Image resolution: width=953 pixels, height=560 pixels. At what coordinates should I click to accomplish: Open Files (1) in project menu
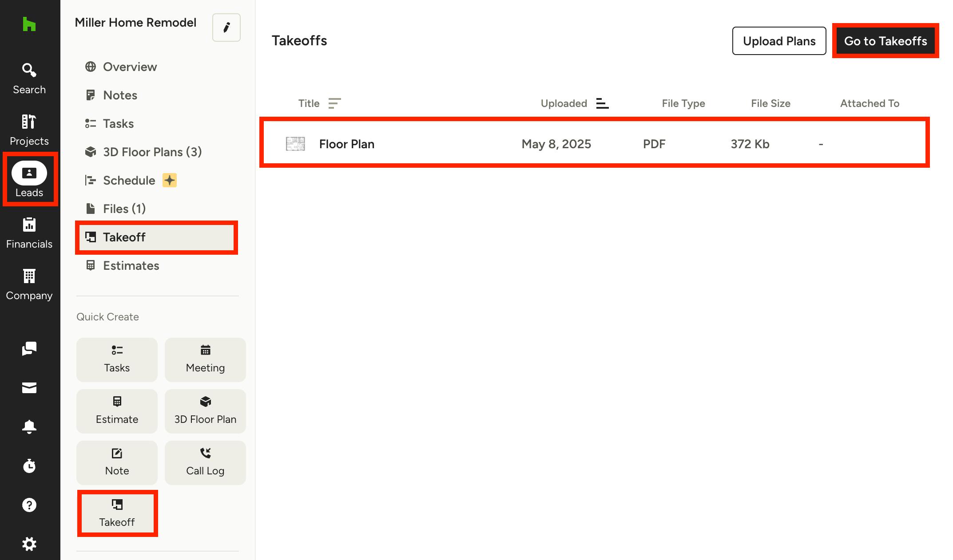(124, 209)
